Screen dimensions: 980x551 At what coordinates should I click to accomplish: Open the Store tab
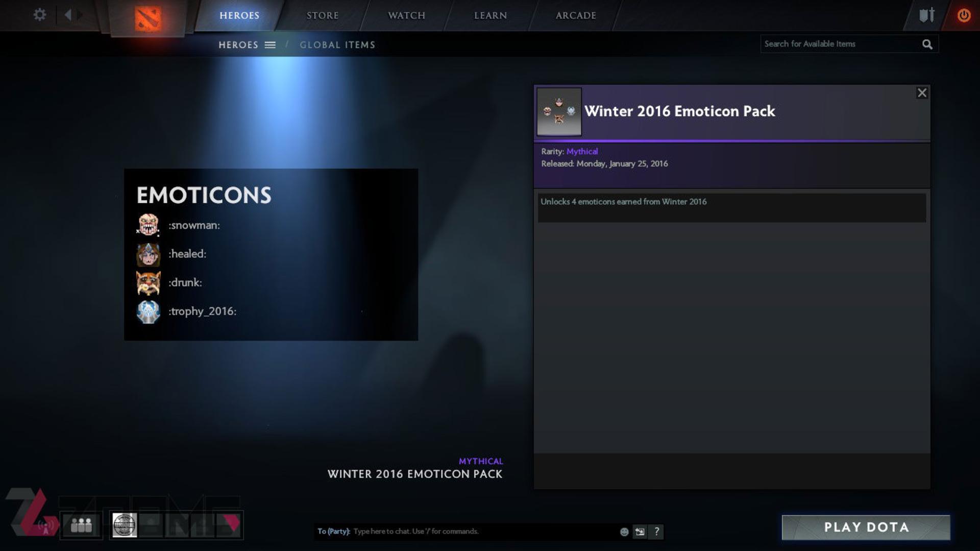323,15
